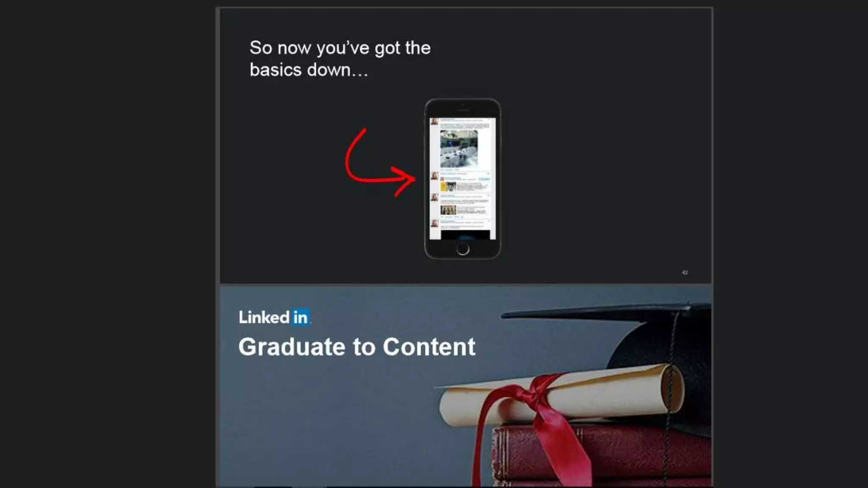Click the slide number 42
The image size is (868, 488).
point(685,272)
